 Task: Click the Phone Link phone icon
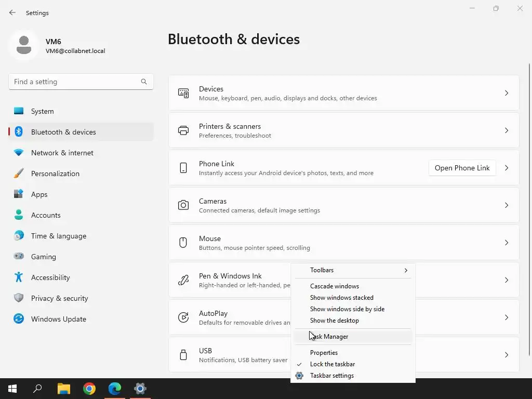pyautogui.click(x=183, y=168)
